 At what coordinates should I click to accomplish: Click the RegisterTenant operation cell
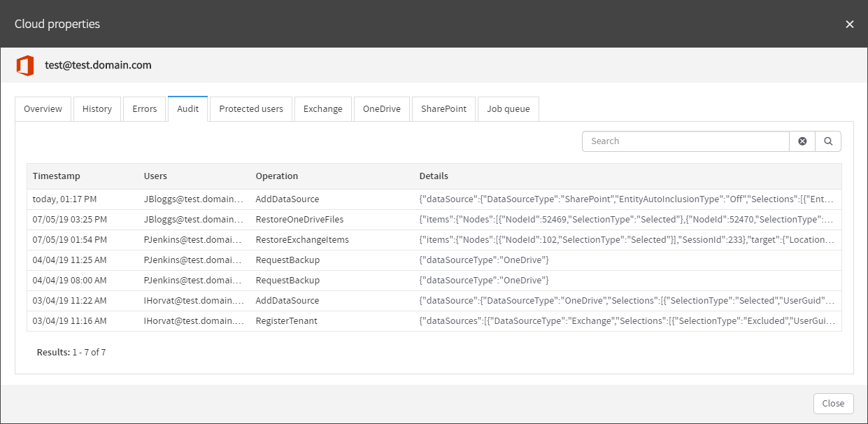tap(286, 321)
